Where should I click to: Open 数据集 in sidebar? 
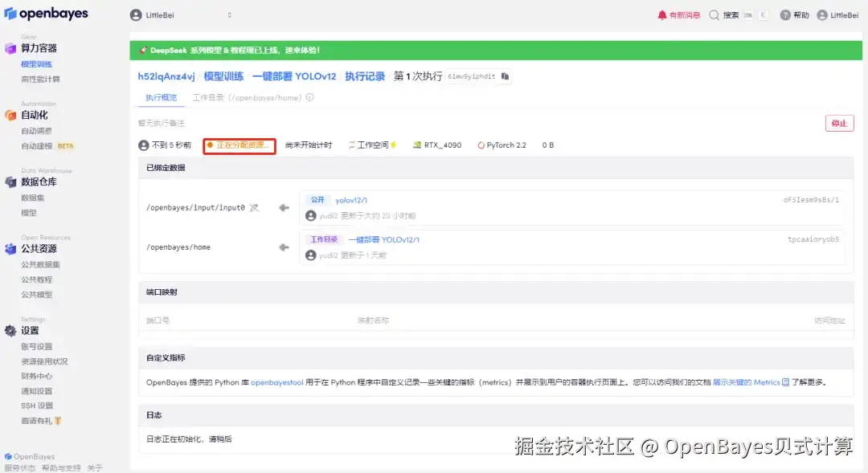click(33, 198)
